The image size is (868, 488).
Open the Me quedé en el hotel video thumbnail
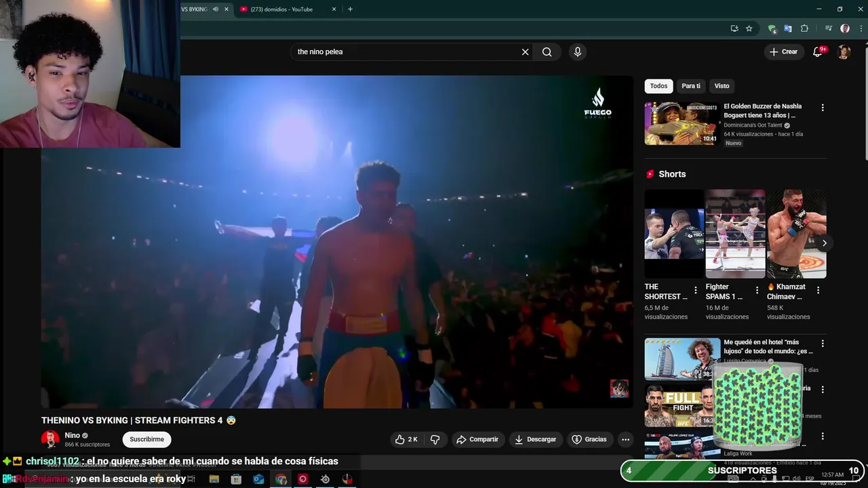(682, 359)
